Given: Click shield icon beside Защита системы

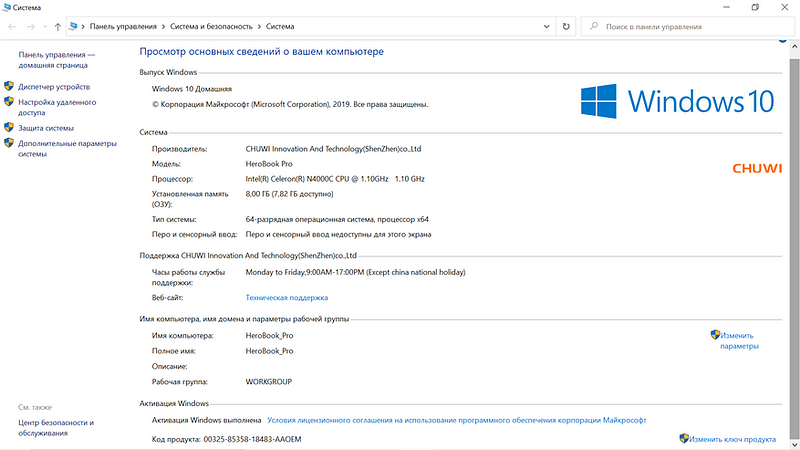Looking at the screenshot, I should (x=9, y=127).
